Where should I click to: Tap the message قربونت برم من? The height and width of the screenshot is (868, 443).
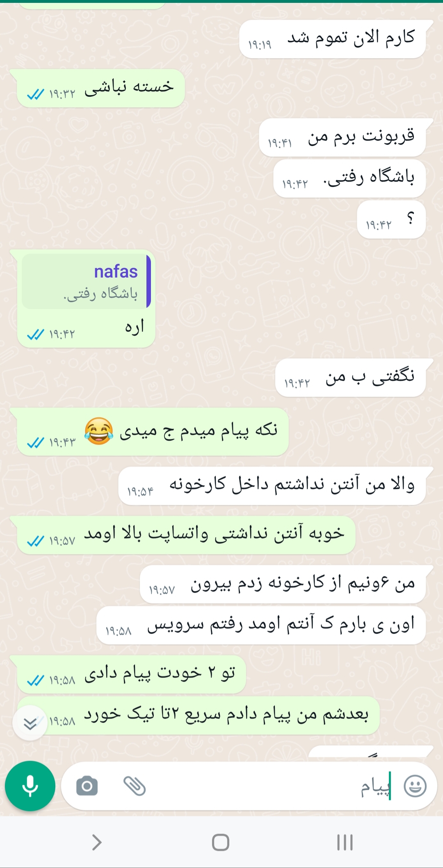343,137
